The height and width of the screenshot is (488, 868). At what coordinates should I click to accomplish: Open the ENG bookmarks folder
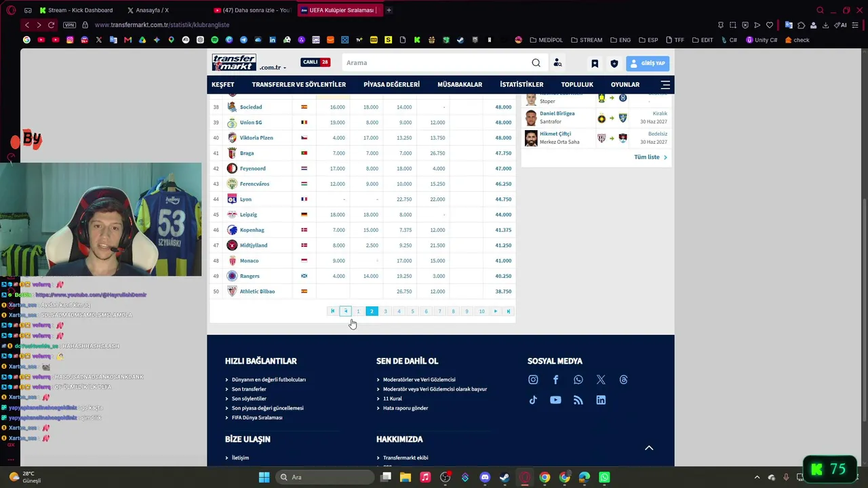click(620, 40)
